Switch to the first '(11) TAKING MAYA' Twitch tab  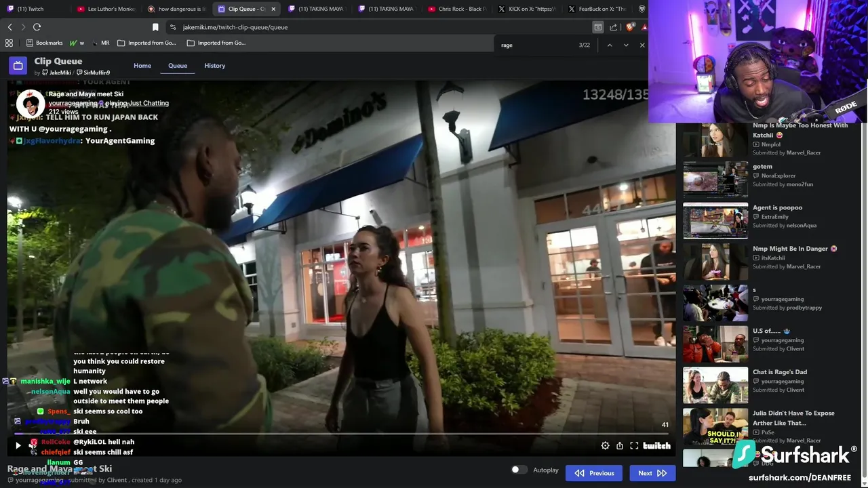click(317, 9)
